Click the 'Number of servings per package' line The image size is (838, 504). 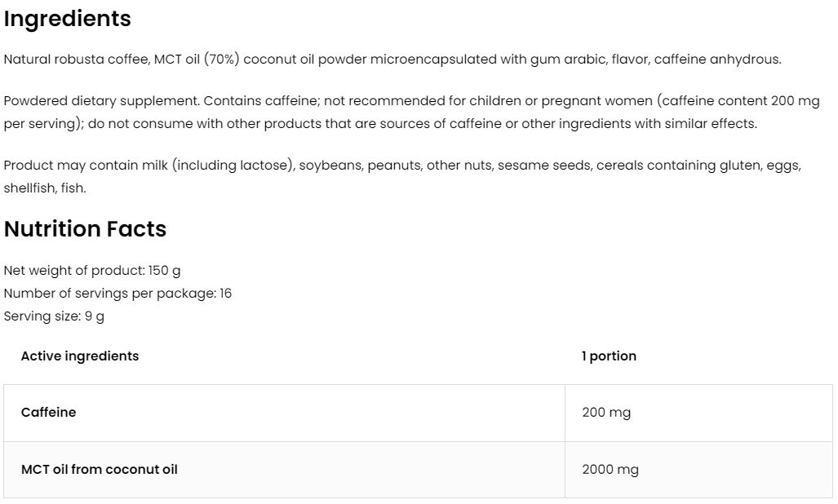tap(117, 293)
